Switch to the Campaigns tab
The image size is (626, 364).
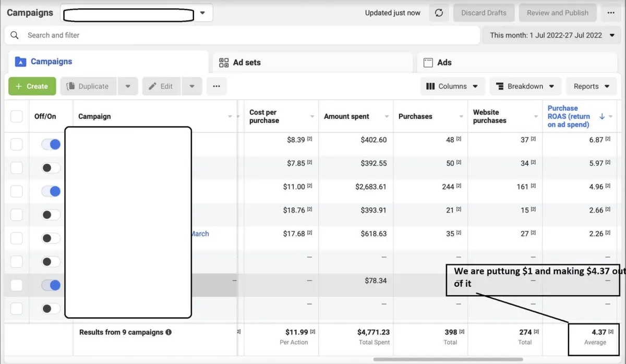[x=108, y=62]
